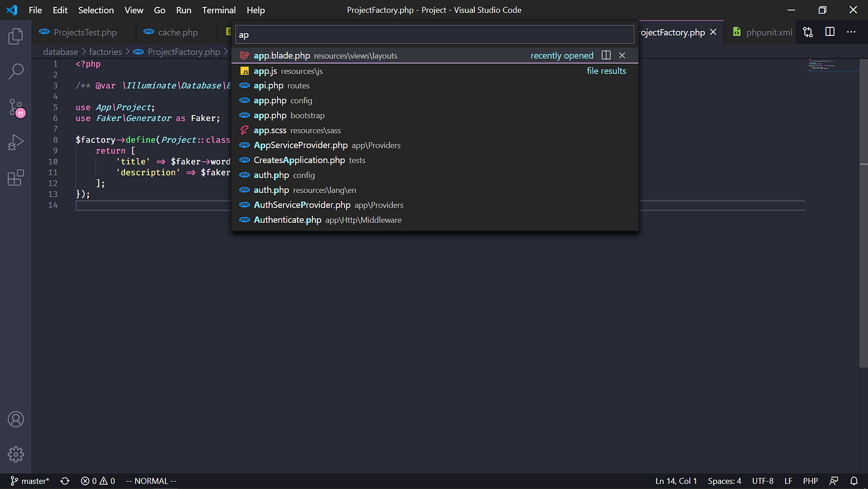Open the Selection menu
Image resolution: width=868 pixels, height=489 pixels.
click(96, 10)
